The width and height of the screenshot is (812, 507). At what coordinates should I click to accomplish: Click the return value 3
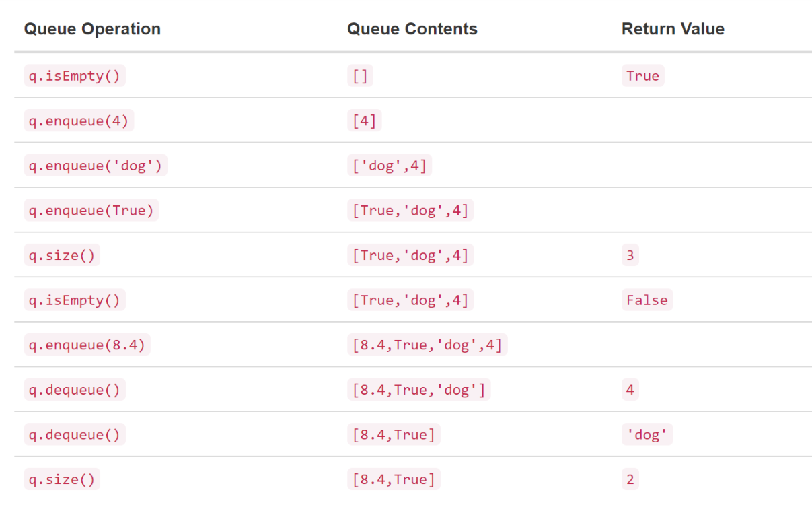[x=630, y=255]
